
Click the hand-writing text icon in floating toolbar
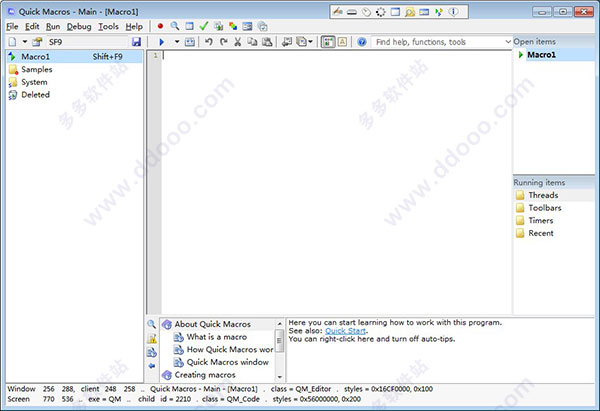coord(338,12)
